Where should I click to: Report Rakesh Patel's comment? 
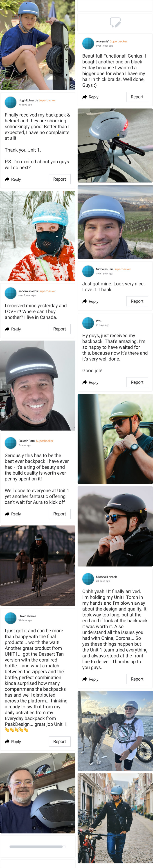(60, 514)
